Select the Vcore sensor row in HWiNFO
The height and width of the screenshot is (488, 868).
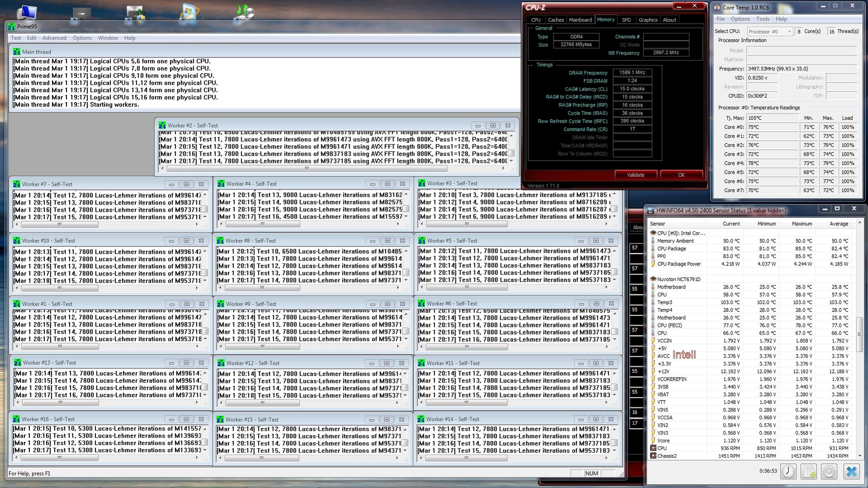point(751,441)
